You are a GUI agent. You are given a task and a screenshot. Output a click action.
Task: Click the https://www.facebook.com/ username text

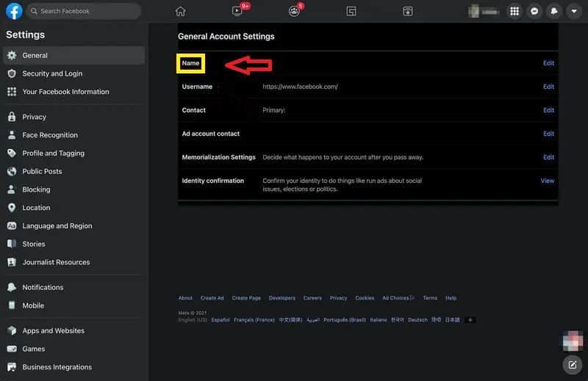pos(300,87)
